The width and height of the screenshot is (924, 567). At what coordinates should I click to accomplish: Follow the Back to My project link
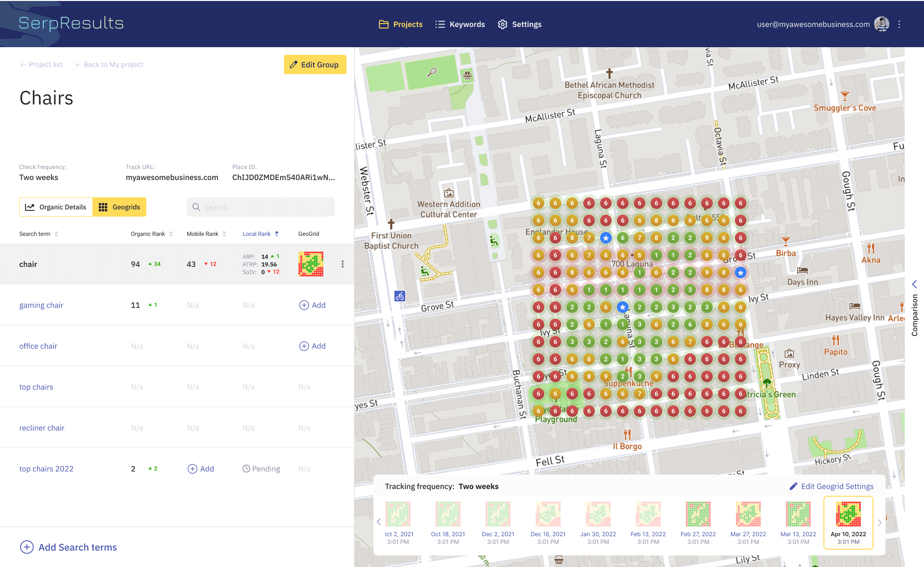pos(109,64)
